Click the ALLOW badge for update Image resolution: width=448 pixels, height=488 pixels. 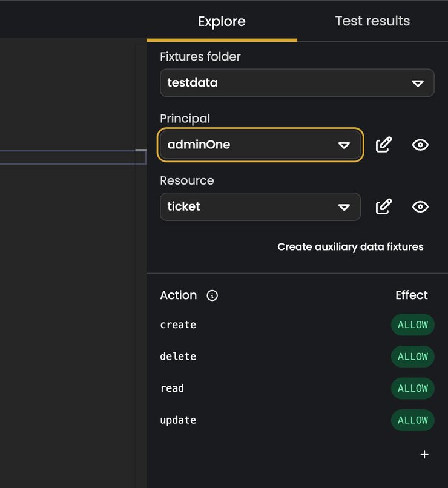click(412, 420)
